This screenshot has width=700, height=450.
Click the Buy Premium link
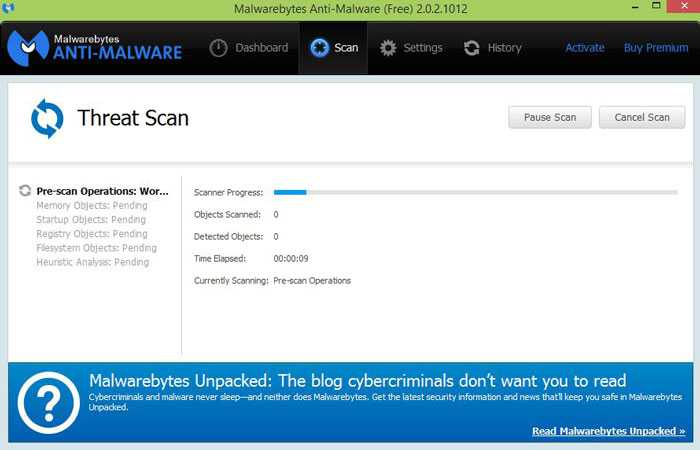tap(656, 48)
